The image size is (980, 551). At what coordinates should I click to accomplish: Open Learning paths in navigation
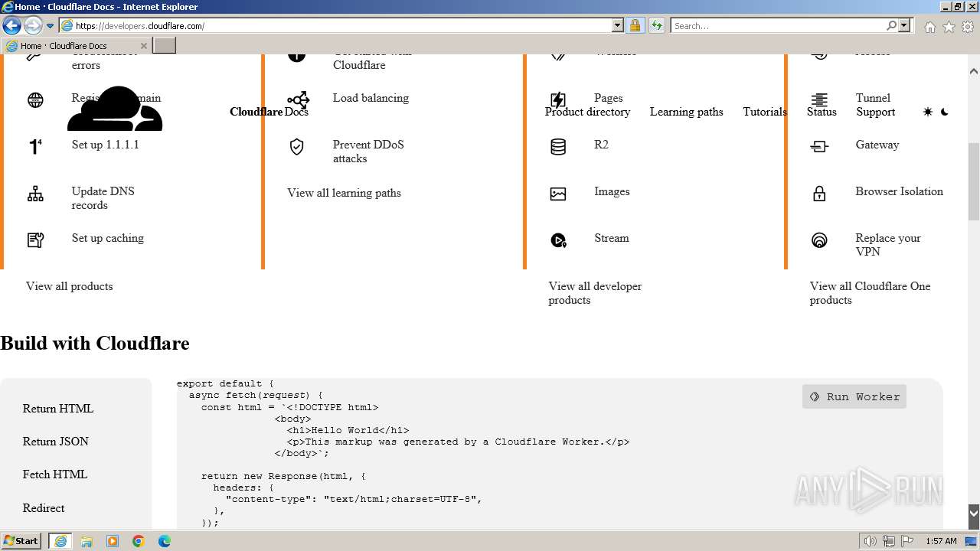pyautogui.click(x=686, y=112)
